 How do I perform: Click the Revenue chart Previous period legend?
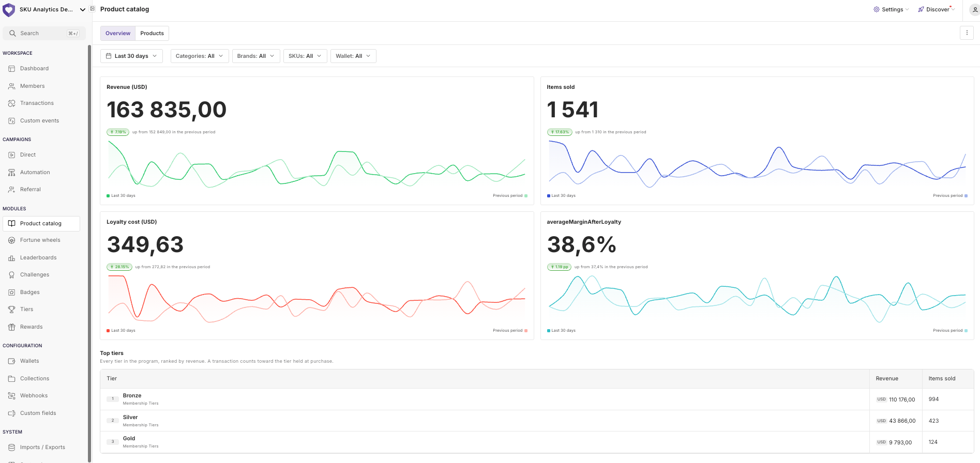pos(510,196)
